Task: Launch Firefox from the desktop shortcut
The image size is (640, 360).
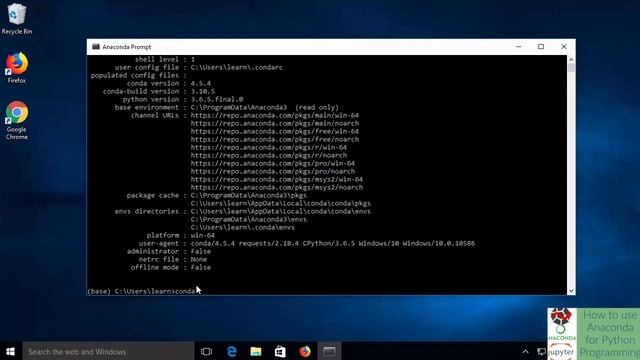Action: (16, 68)
